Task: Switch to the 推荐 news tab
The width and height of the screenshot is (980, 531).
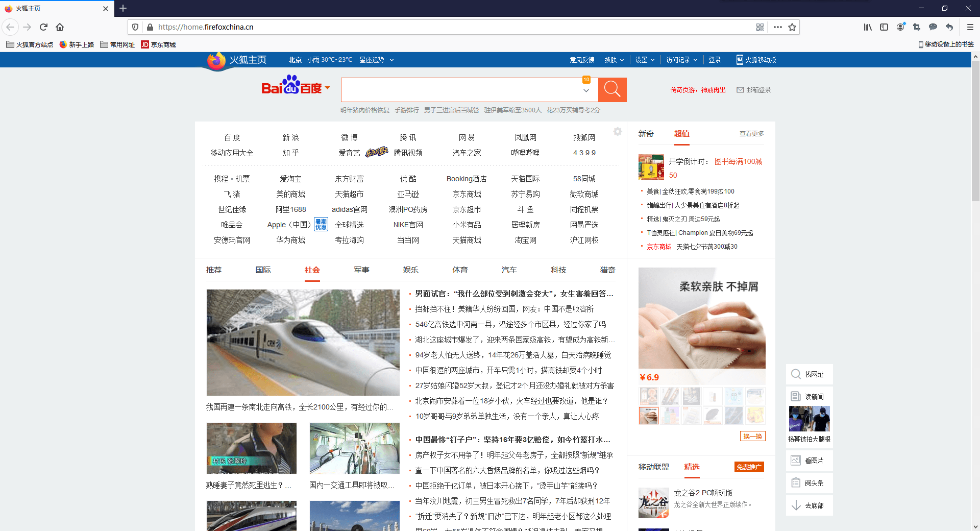Action: [214, 270]
